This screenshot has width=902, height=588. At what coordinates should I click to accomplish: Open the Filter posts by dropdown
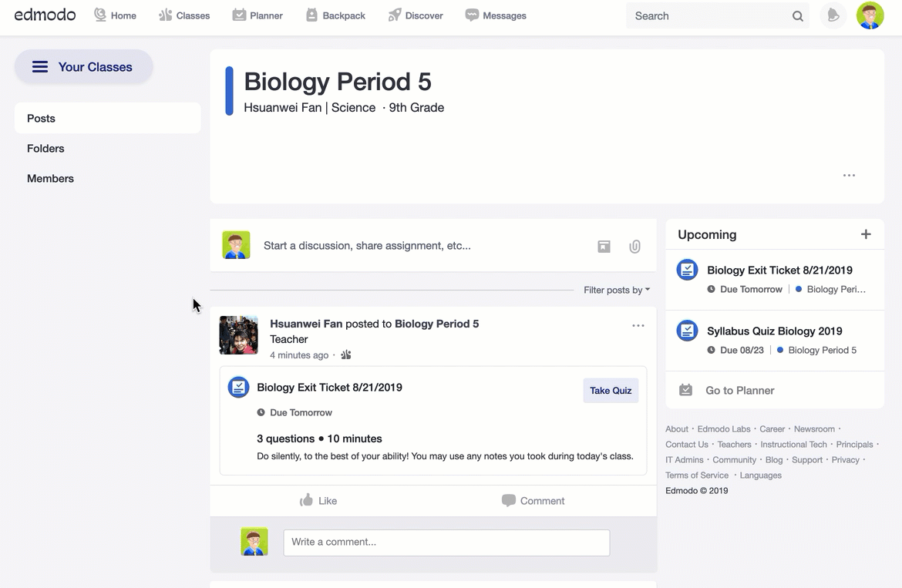click(x=617, y=290)
